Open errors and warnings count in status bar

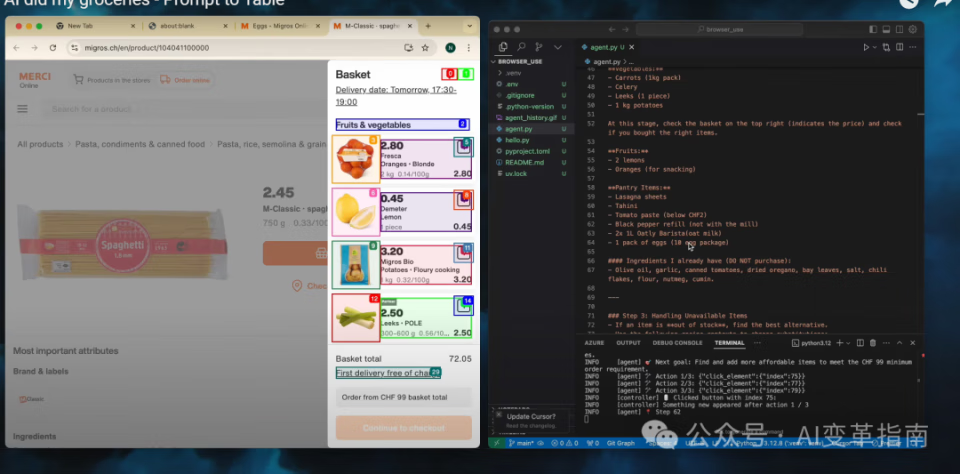point(564,443)
